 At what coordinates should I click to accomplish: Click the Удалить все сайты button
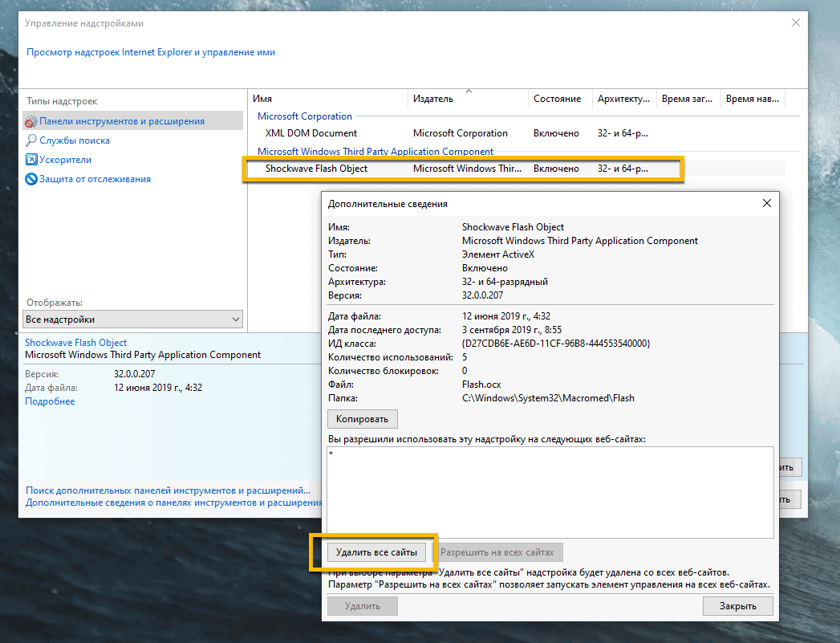[378, 551]
